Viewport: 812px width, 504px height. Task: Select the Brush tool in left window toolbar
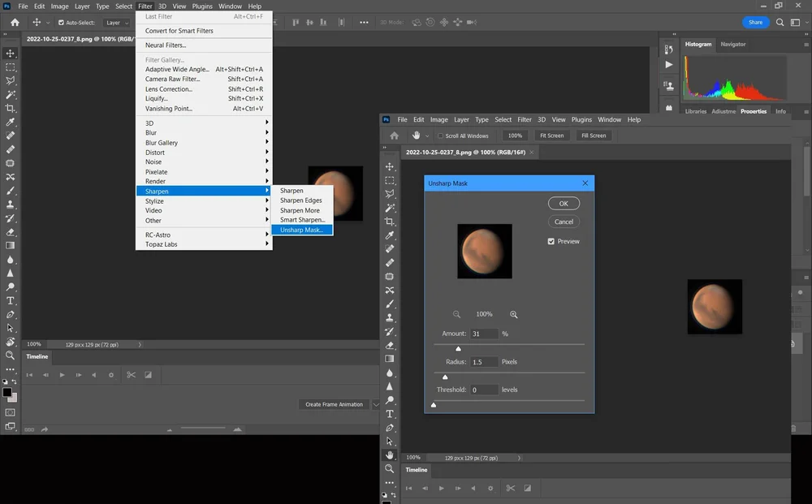pyautogui.click(x=10, y=191)
